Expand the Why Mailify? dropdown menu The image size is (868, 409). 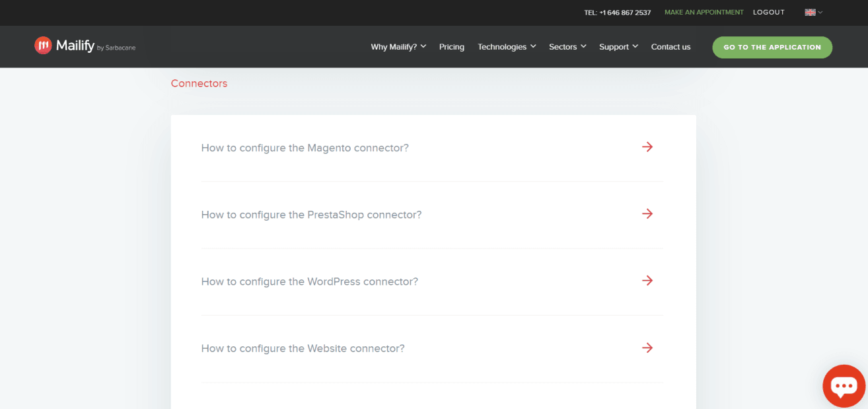[398, 47]
